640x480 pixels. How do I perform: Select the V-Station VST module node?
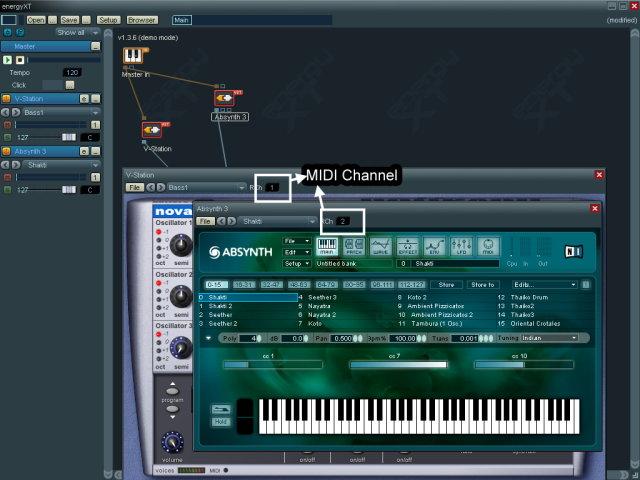click(152, 130)
